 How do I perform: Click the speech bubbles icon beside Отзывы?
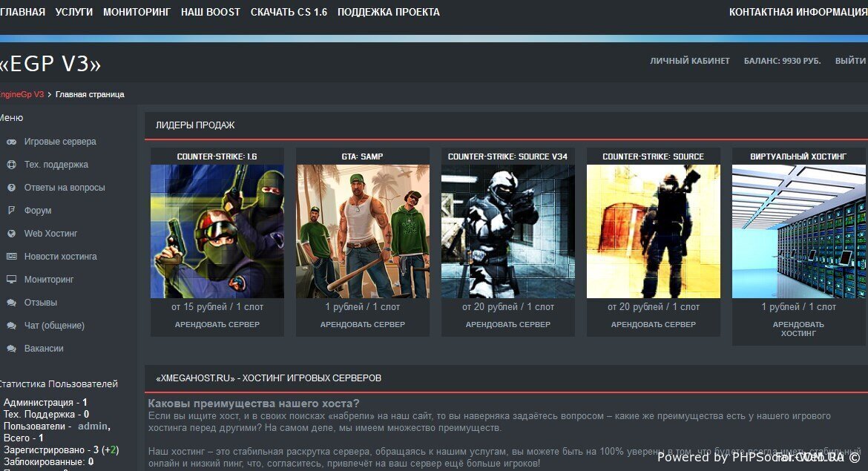click(11, 303)
